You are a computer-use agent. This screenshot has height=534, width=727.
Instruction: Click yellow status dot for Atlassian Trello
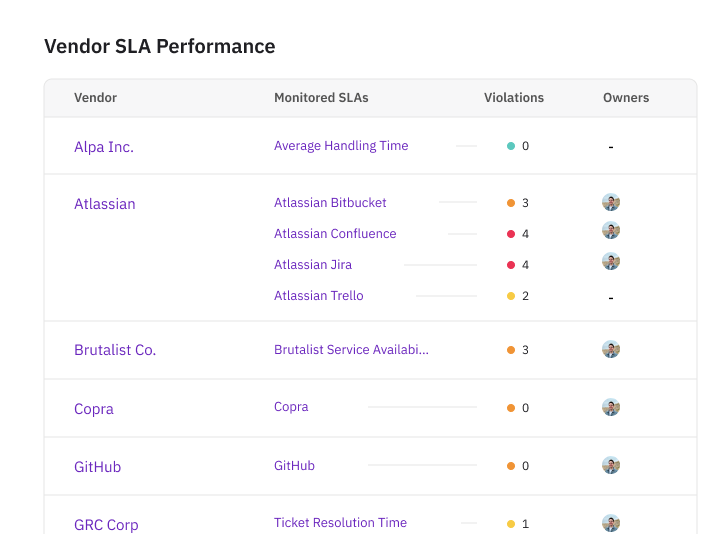click(511, 296)
